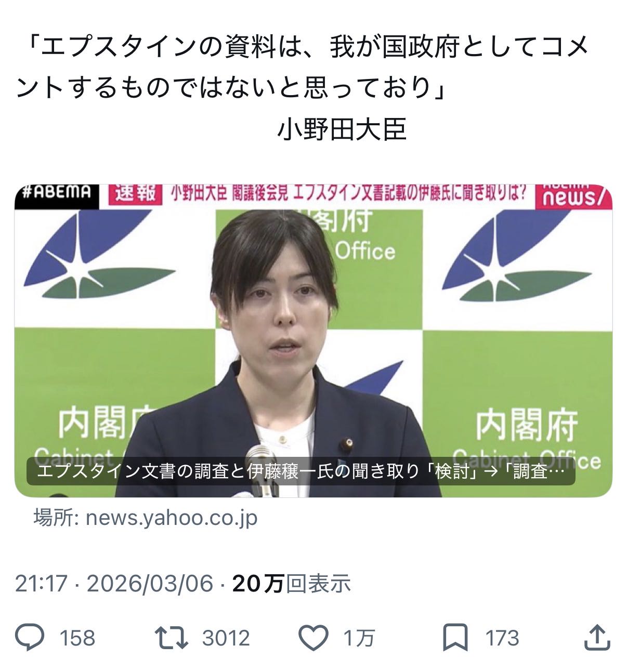The image size is (627, 672).
Task: Bookmark the post using bookmark icon
Action: (x=455, y=638)
